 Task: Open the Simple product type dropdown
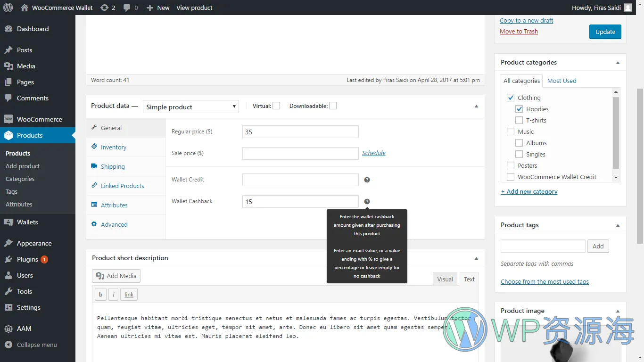coord(191,107)
